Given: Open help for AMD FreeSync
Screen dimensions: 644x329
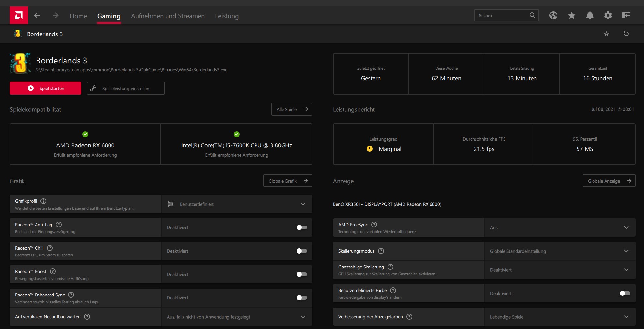Looking at the screenshot, I should (374, 225).
